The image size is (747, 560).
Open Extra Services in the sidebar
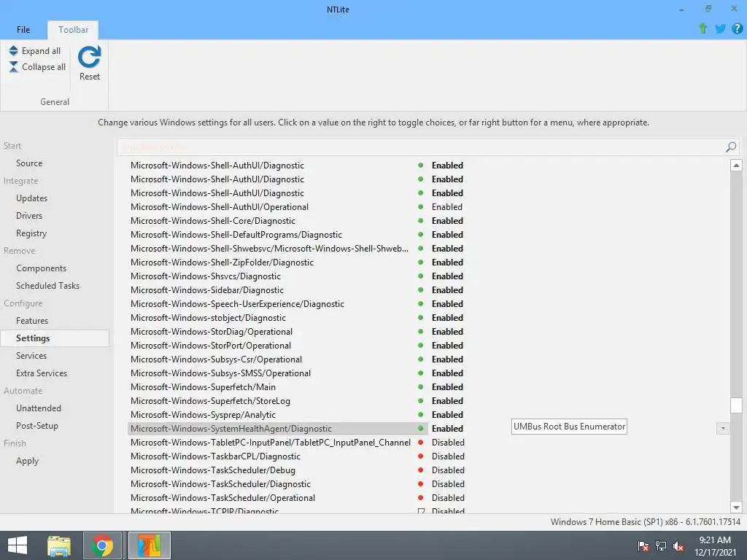[x=42, y=373]
